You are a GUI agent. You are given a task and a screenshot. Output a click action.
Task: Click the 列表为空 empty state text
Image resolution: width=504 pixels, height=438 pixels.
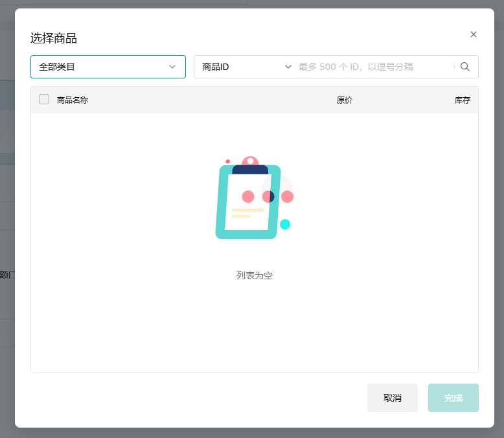tap(255, 275)
